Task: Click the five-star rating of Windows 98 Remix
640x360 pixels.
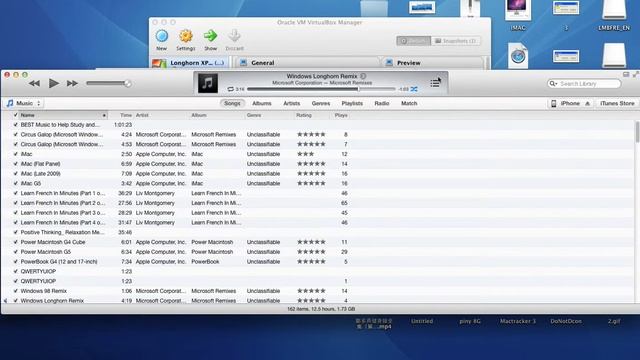Action: tap(311, 291)
